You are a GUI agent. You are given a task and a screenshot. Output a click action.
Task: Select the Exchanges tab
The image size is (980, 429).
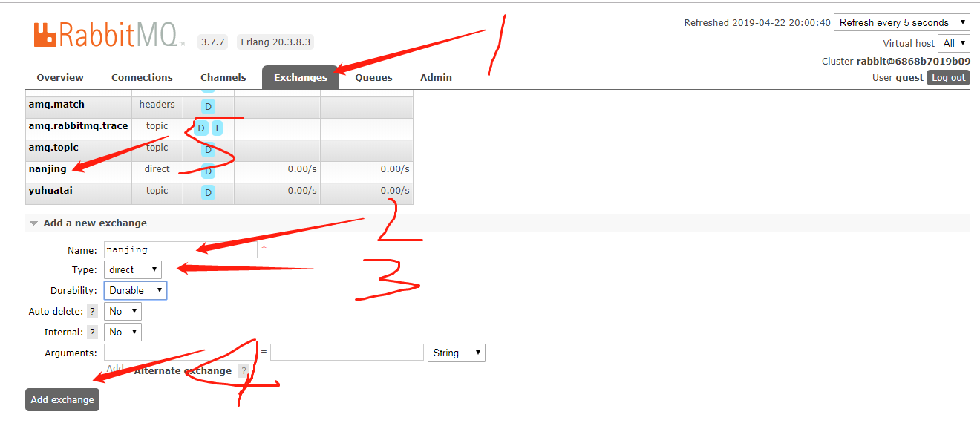(300, 77)
